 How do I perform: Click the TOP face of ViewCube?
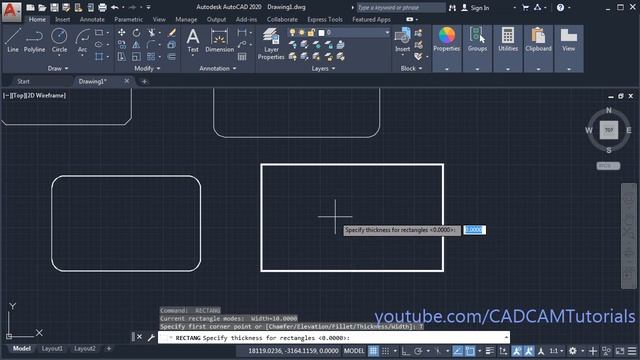click(x=609, y=130)
